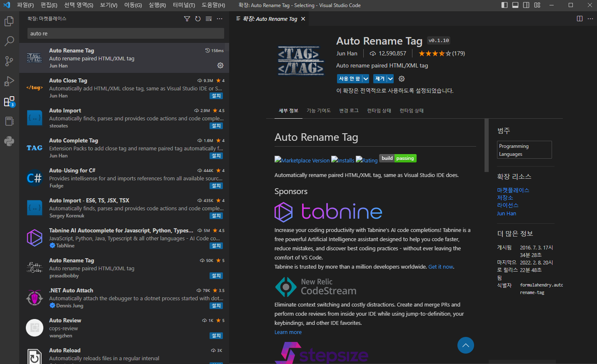597x364 pixels.
Task: Open 도움말(H) menu
Action: click(213, 5)
